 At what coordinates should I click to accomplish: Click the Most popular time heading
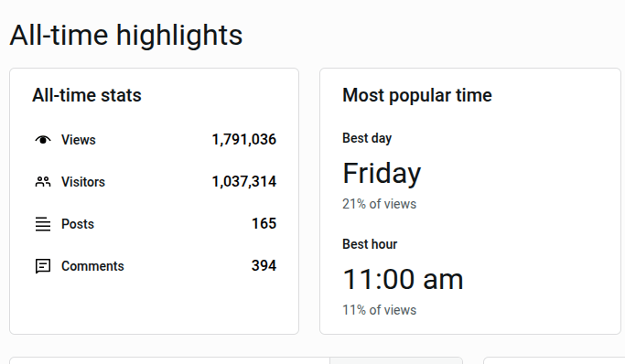click(x=417, y=96)
